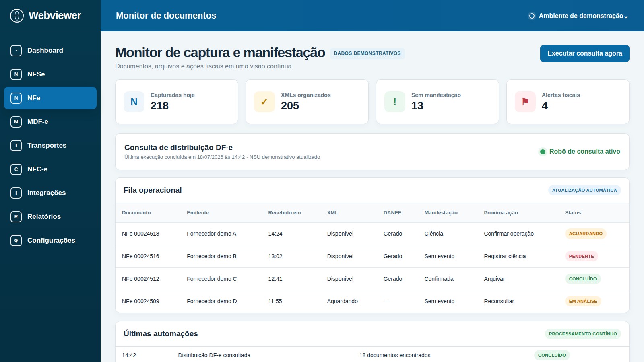Click Fornecedor demo D cell

(x=212, y=301)
